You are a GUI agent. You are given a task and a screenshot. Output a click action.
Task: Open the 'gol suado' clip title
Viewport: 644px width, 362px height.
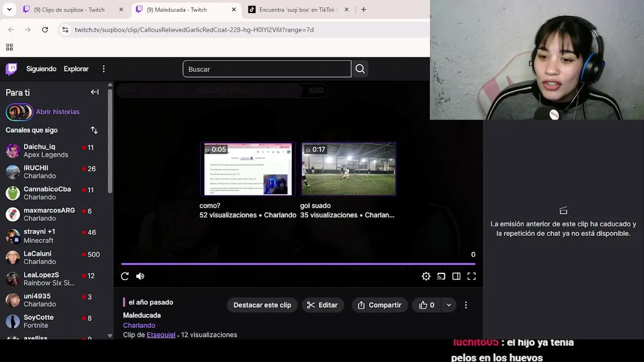click(315, 206)
